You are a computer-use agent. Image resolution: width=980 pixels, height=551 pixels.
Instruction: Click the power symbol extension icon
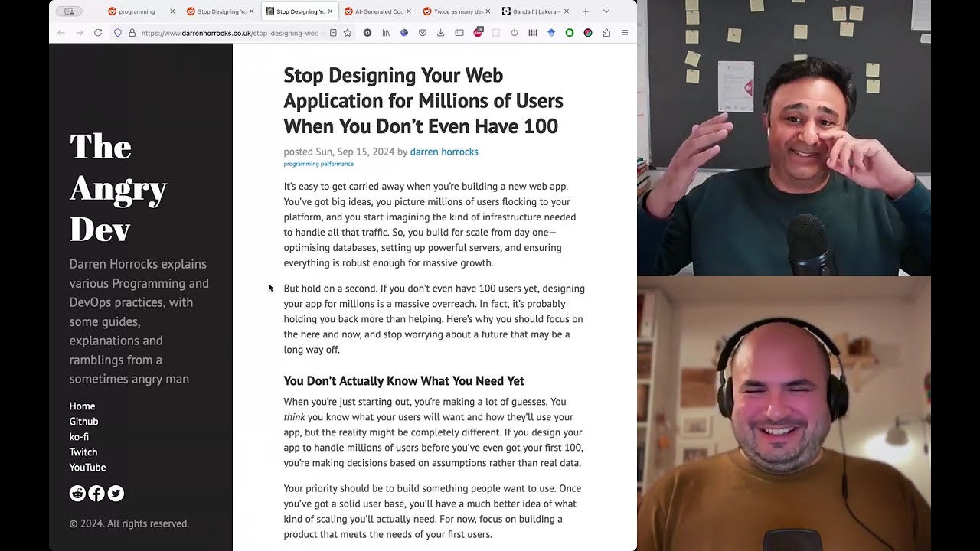[514, 33]
